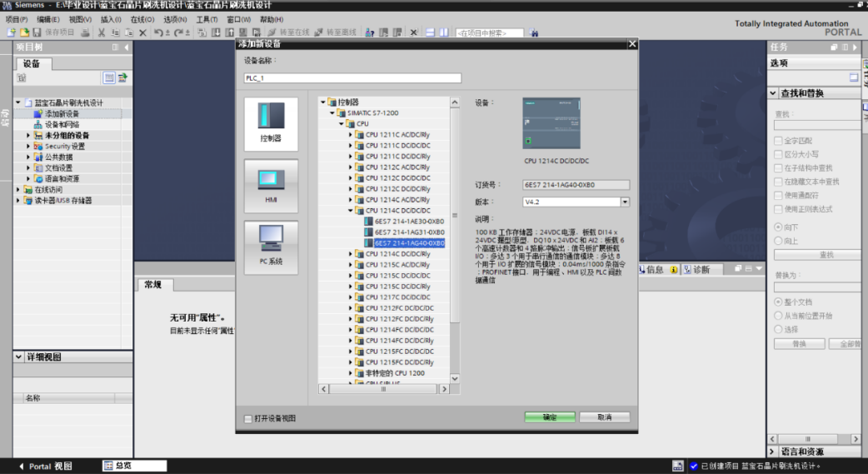Click the device name PLC_1 field
This screenshot has height=474, width=868.
click(x=352, y=78)
